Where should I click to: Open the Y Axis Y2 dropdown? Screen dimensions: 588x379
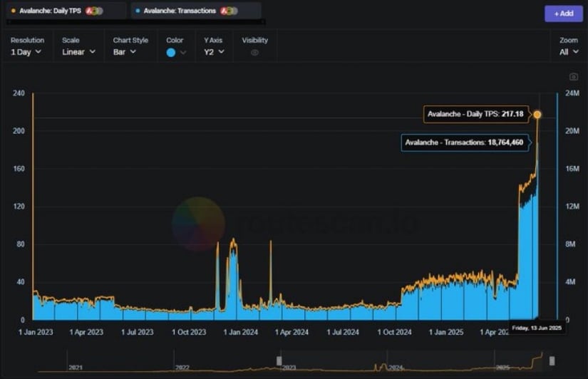click(x=214, y=52)
